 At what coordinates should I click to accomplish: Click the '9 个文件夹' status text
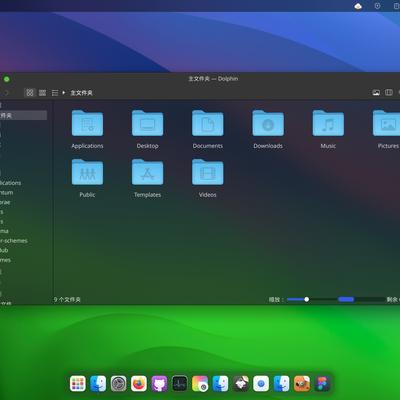(67, 300)
